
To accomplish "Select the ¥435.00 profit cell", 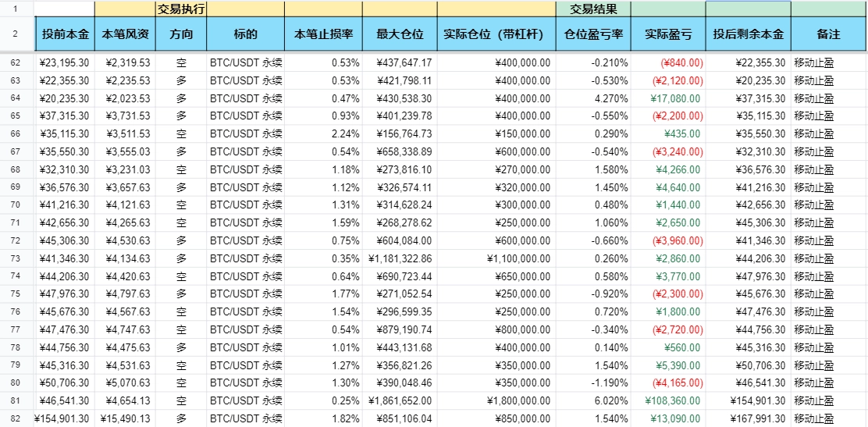I will tap(668, 134).
